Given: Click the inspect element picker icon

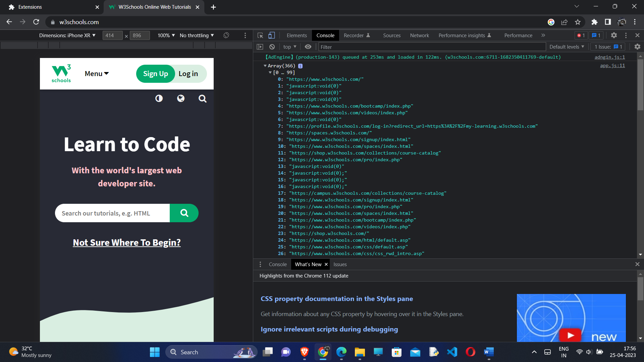Looking at the screenshot, I should coord(260,35).
